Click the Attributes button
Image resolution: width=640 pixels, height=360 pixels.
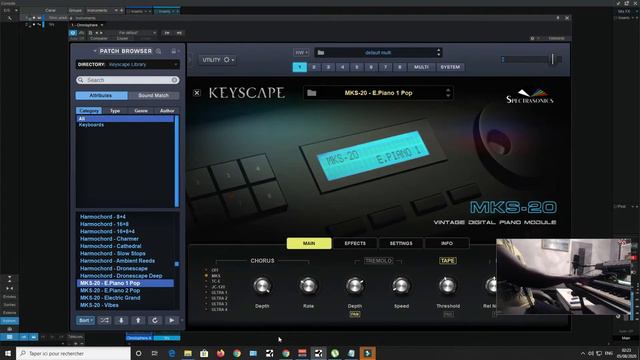pos(101,95)
